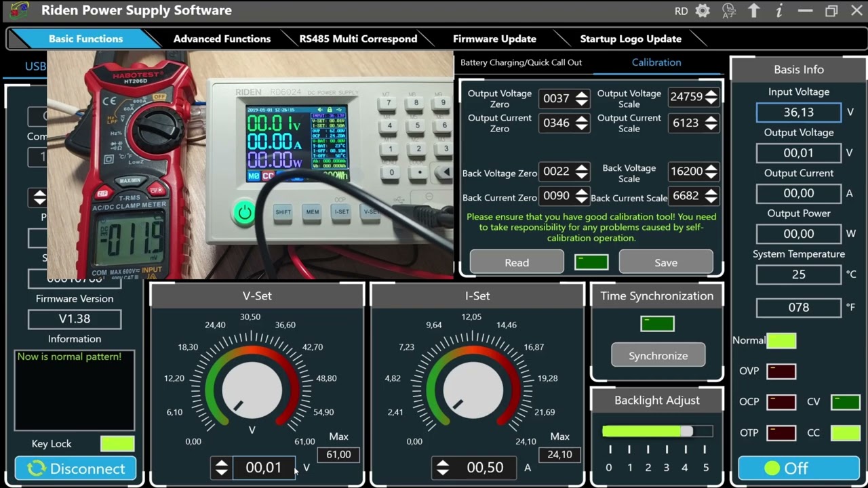
Task: Click the CC mode indicator
Action: click(x=846, y=432)
